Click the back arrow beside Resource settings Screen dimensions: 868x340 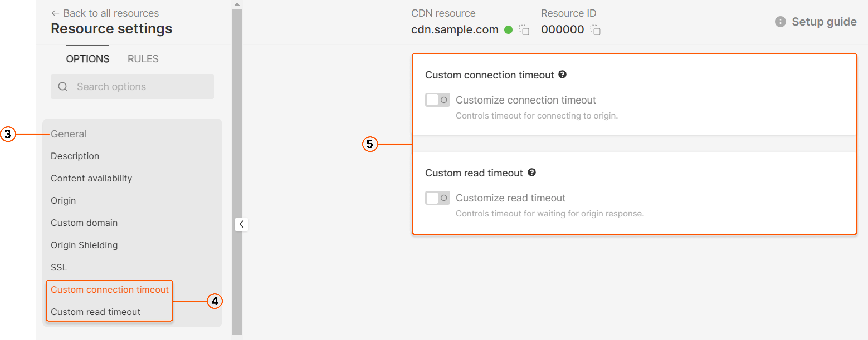pos(55,13)
